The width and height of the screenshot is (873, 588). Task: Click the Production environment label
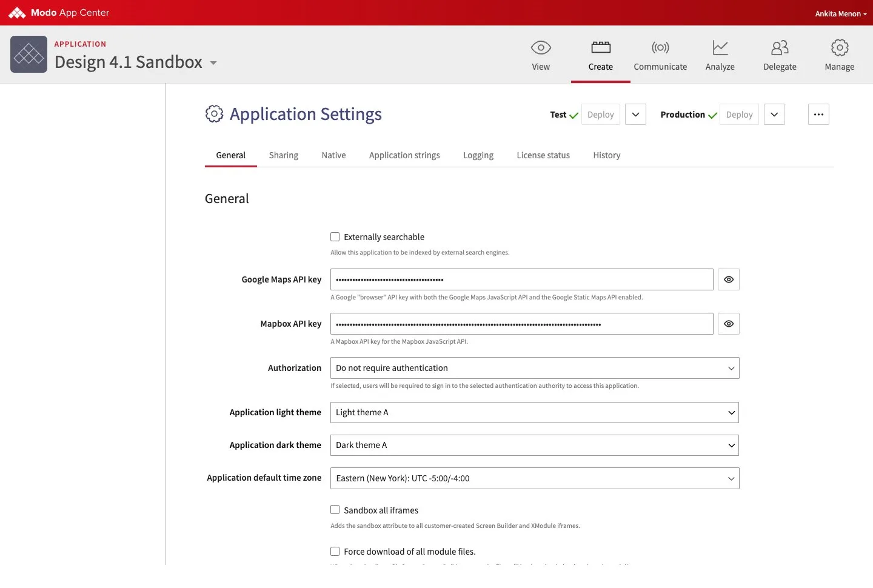click(x=683, y=115)
